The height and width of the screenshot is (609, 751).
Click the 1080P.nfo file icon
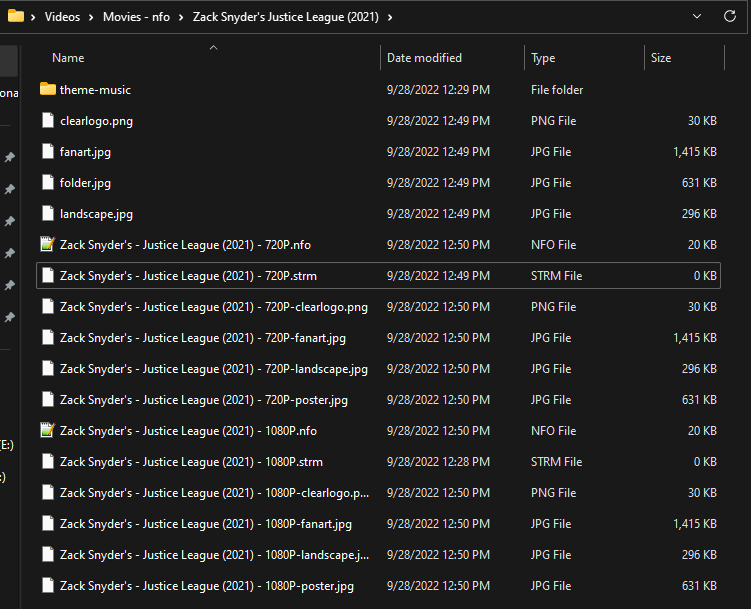(x=48, y=431)
